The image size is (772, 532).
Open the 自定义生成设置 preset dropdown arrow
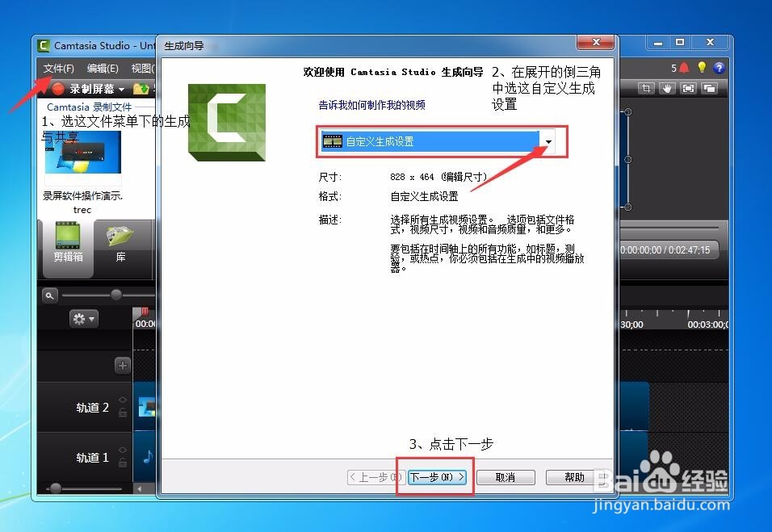coord(548,142)
